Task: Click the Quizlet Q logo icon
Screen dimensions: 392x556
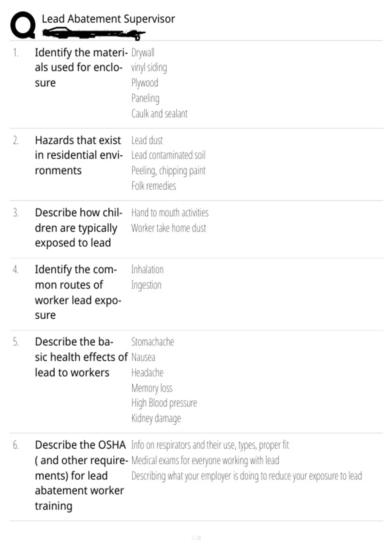Action: (x=23, y=25)
